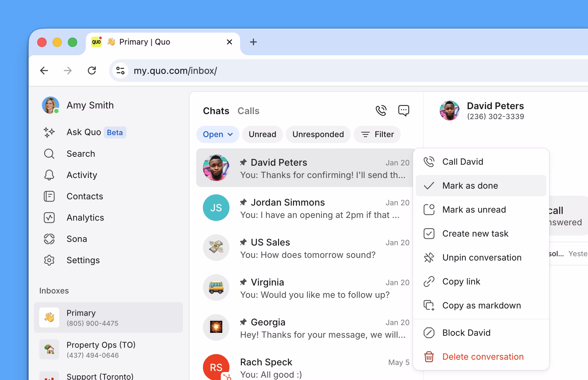Click the Create new task checkbox icon

(429, 234)
